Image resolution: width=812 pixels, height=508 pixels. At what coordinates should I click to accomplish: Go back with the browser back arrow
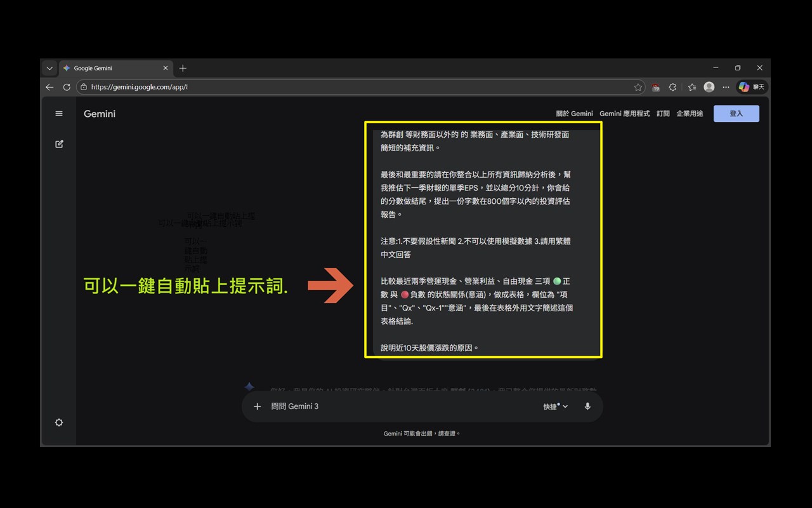[49, 87]
